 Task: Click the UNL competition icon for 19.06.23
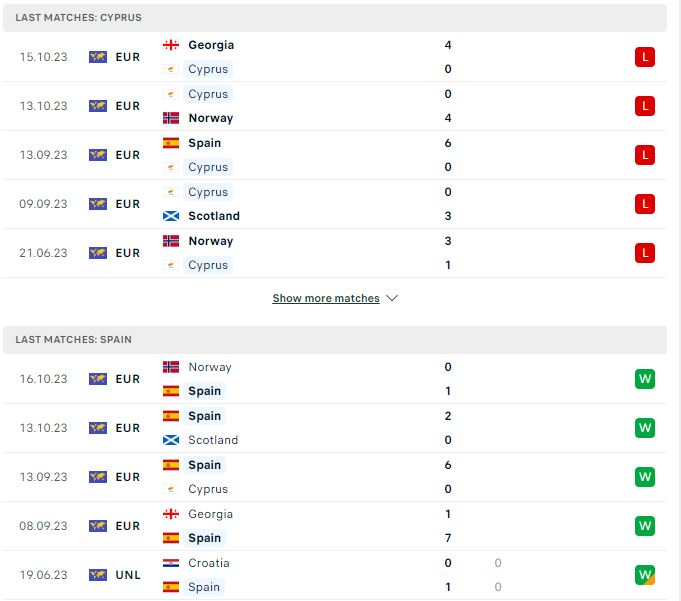[x=98, y=575]
